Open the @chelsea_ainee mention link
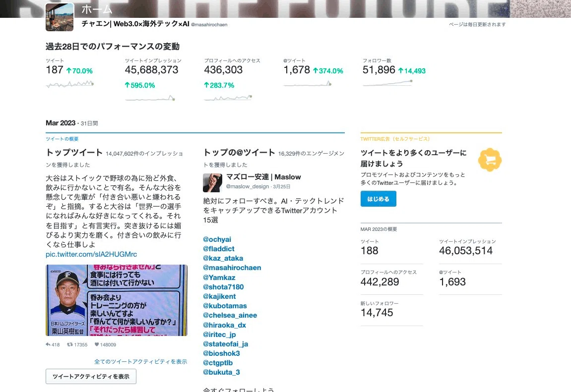Viewport: 571px width, 392px height. pyautogui.click(x=230, y=315)
